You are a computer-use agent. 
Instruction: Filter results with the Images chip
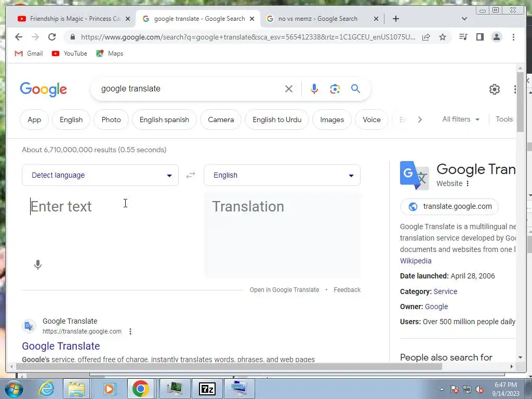[x=332, y=119]
